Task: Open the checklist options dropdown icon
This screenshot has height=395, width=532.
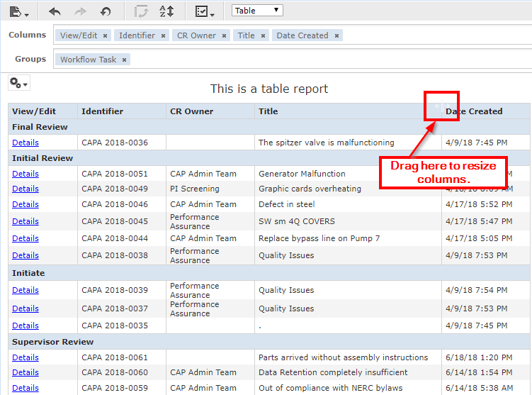Action: [205, 12]
